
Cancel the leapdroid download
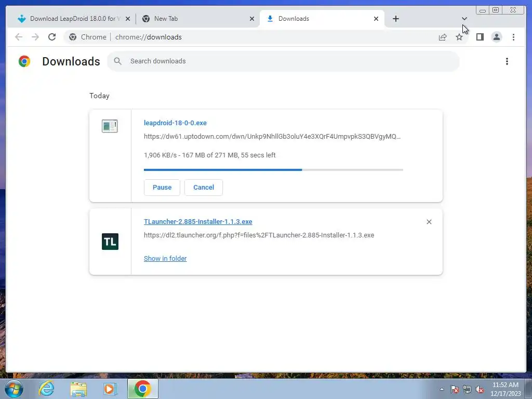pyautogui.click(x=204, y=187)
